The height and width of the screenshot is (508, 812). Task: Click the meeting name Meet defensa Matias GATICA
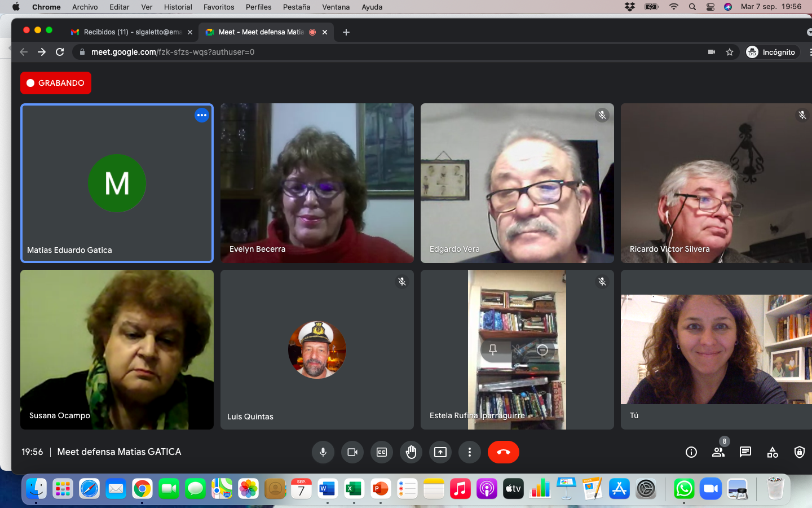(x=119, y=452)
